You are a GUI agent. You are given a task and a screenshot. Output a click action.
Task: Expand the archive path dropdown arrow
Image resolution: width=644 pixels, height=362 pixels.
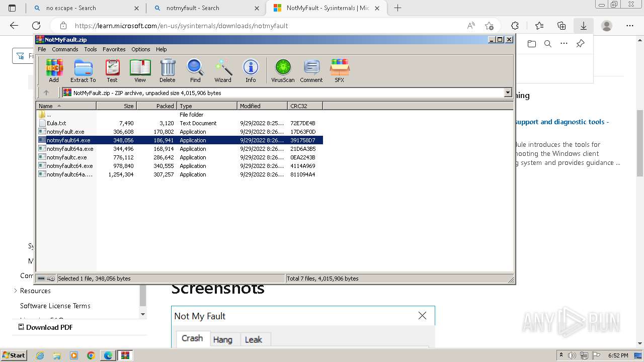pos(508,93)
